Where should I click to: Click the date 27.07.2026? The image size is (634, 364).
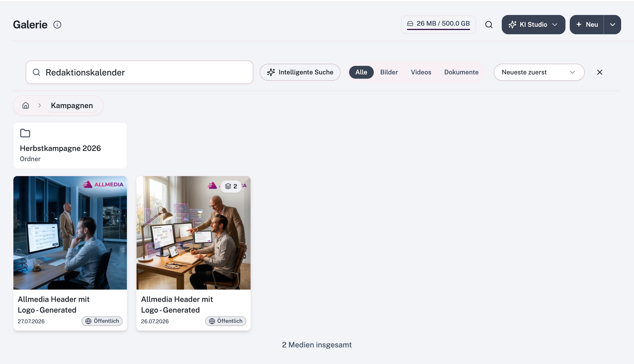[31, 321]
